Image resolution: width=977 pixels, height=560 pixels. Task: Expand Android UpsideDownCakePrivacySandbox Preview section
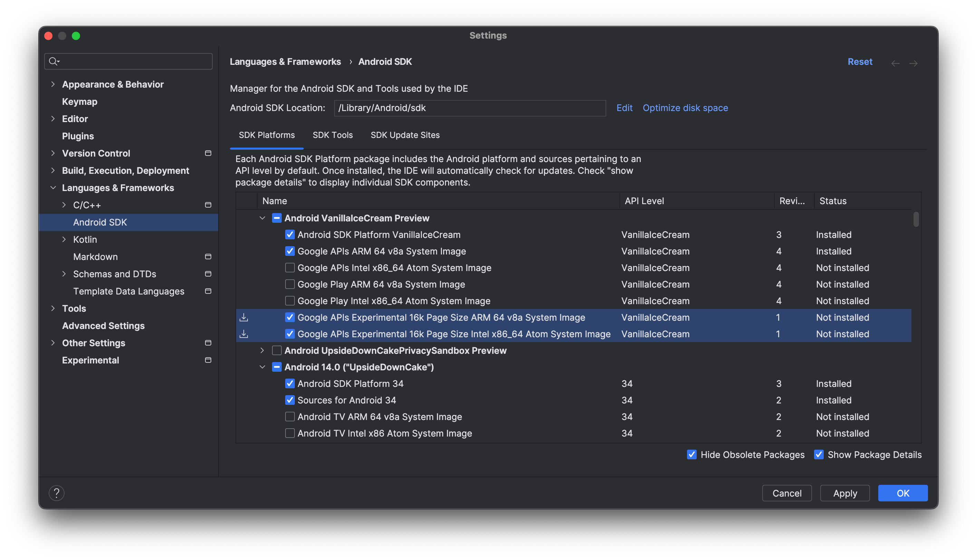[262, 350]
